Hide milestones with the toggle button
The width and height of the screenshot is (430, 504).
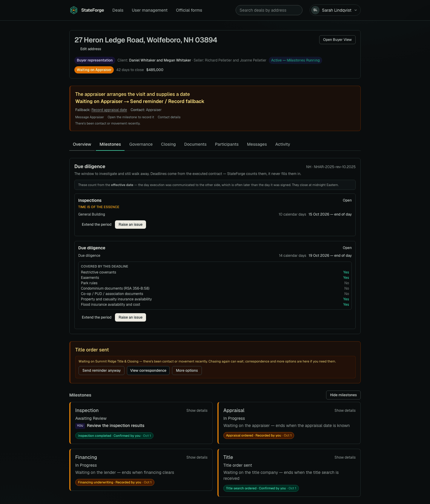(x=343, y=395)
